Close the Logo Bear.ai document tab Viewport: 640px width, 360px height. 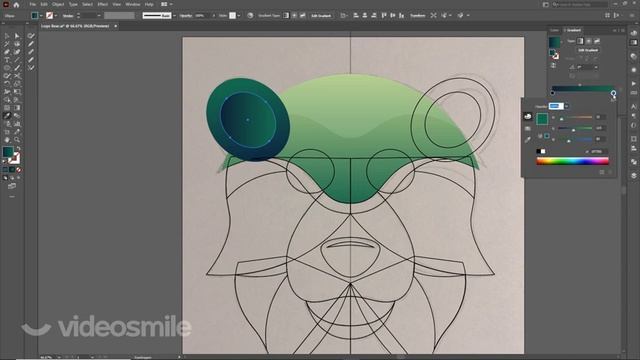coord(116,26)
